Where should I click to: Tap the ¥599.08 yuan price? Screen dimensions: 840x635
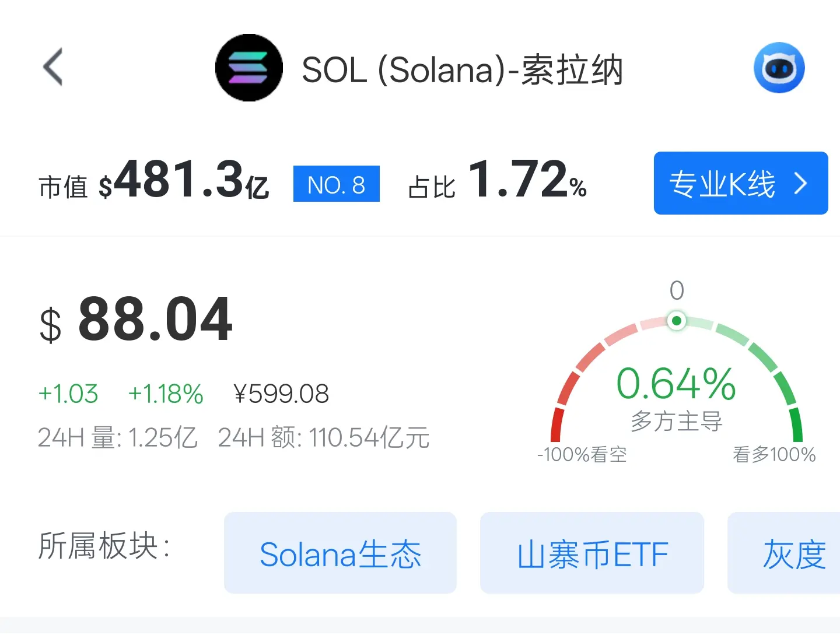pos(281,394)
